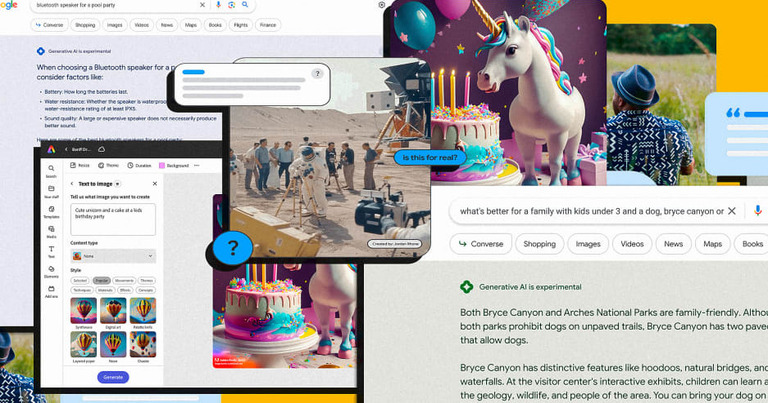Screen dimensions: 768x403
Task: Open Templates in the sidebar
Action: (51, 212)
